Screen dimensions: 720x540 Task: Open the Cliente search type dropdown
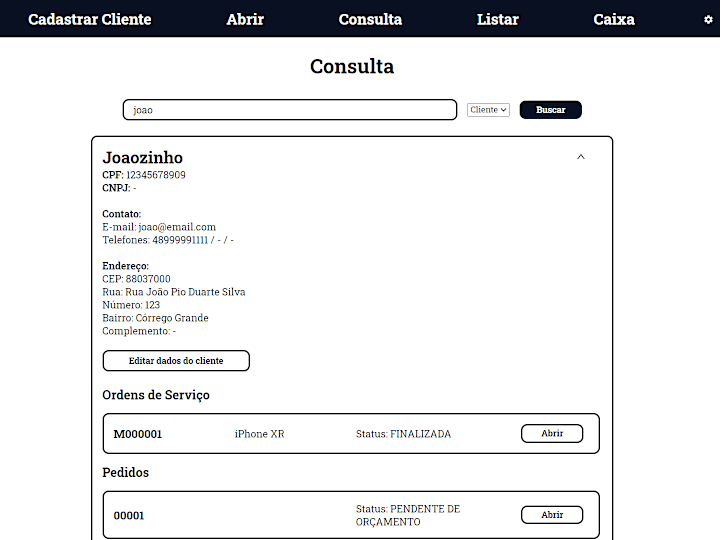coord(488,110)
